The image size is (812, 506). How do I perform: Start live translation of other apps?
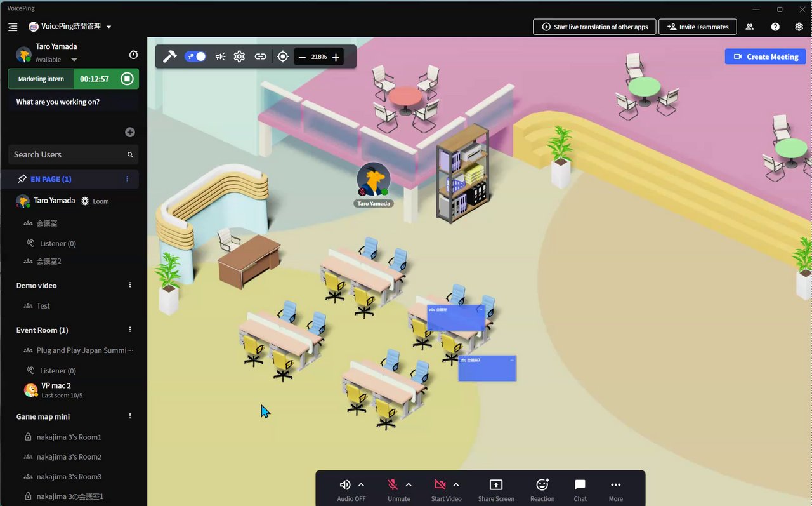pos(594,27)
